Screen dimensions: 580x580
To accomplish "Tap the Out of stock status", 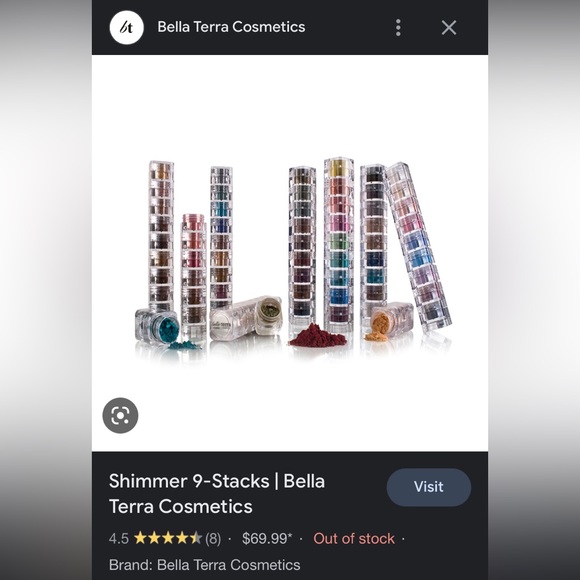I will pyautogui.click(x=354, y=539).
